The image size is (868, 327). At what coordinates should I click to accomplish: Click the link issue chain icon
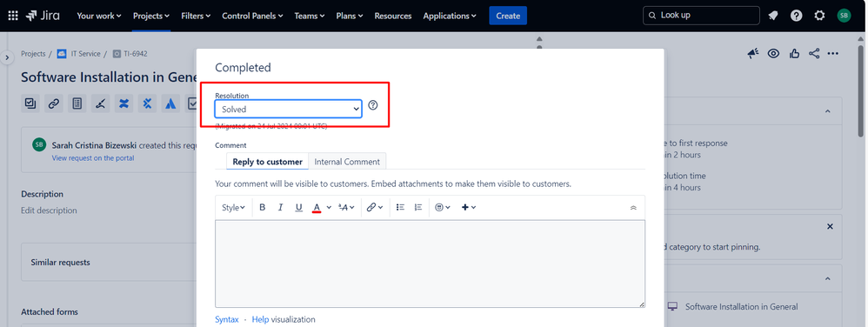[x=54, y=103]
